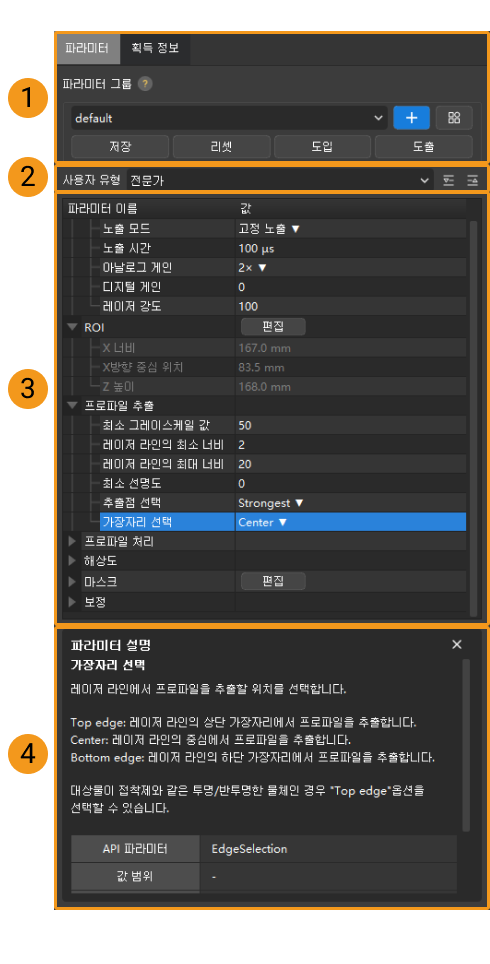Click the Z 높이 value 168.0 mm
Screen dimensions: 490x964
pos(264,387)
